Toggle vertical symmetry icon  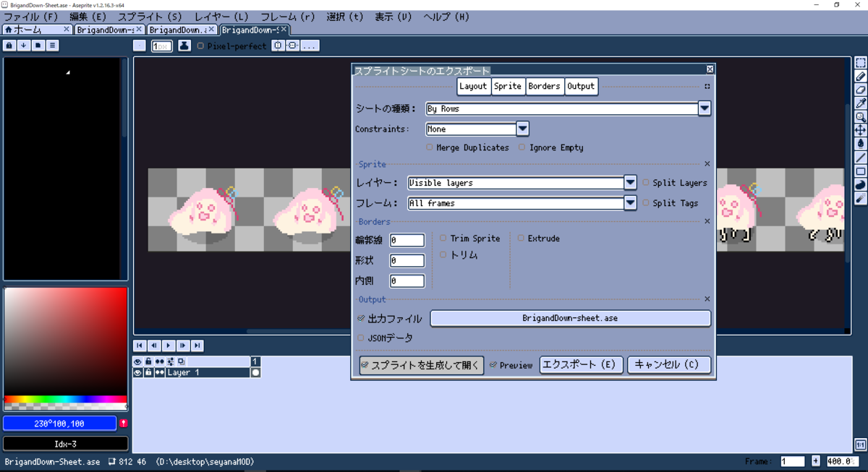point(292,46)
